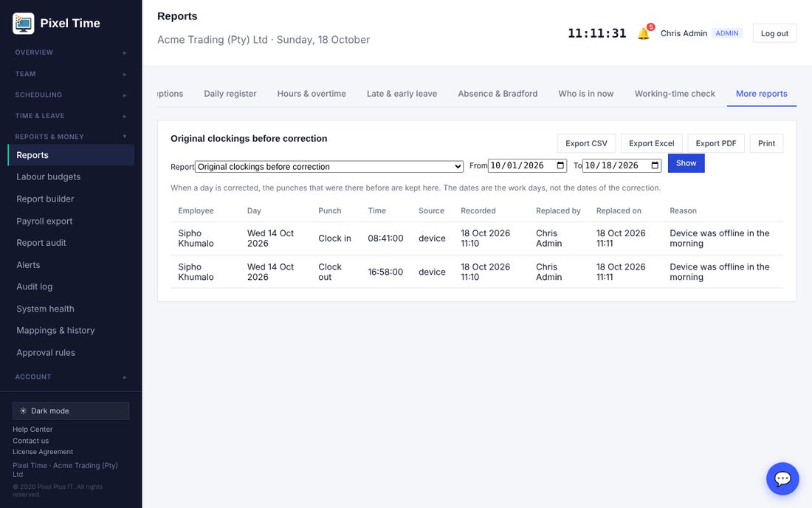Click the Contact us link
This screenshot has height=508, width=812.
30,441
